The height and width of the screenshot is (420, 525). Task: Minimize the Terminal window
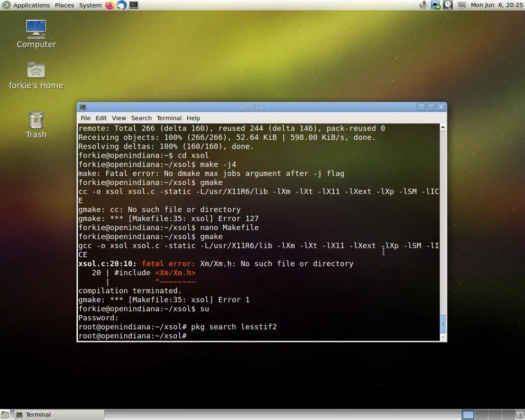tap(421, 107)
